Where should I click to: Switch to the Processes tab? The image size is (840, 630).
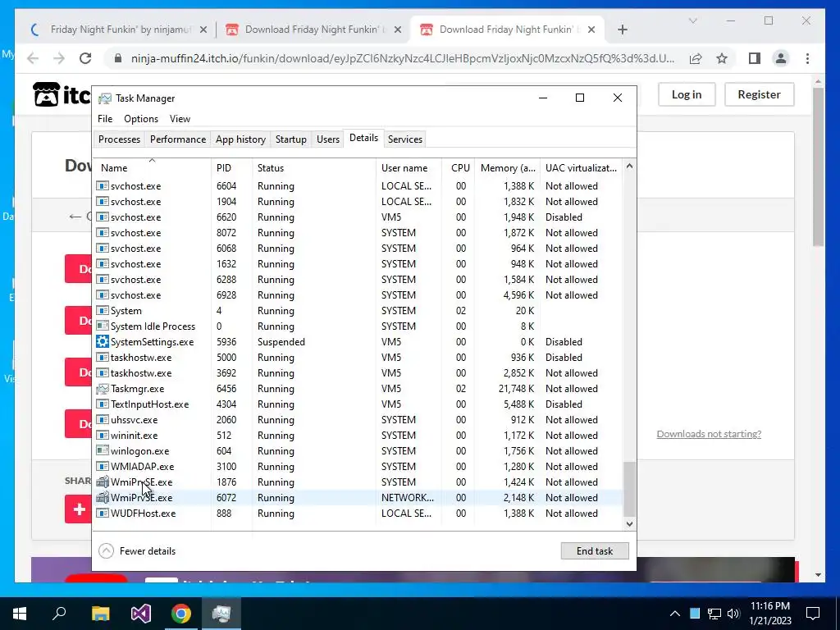pyautogui.click(x=119, y=139)
